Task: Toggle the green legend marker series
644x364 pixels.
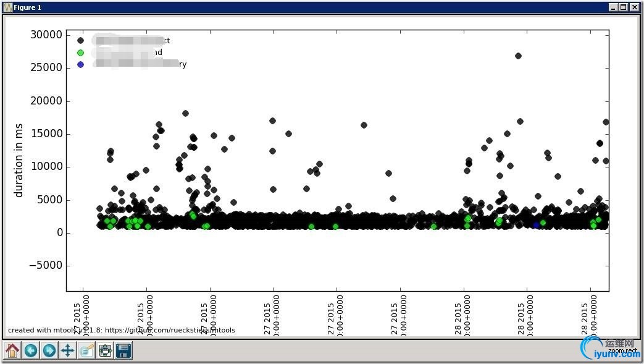Action: coord(80,53)
